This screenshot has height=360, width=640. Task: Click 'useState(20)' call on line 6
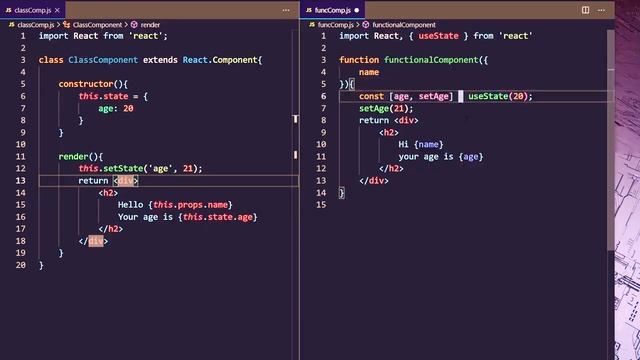(498, 96)
